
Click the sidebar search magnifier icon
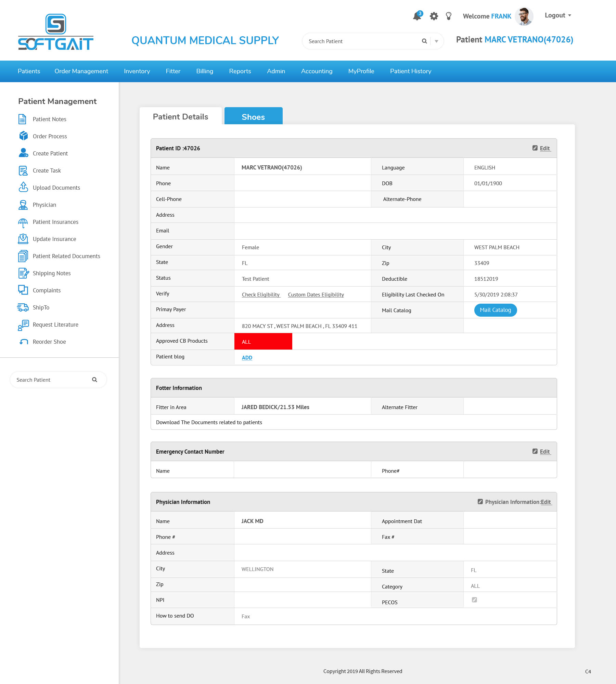[x=95, y=380]
